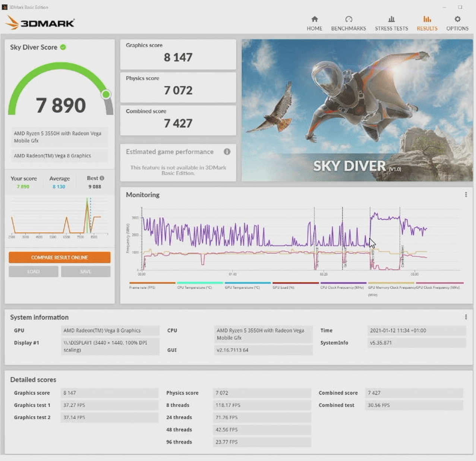Click the Load button
The image size is (476, 461).
coord(34,272)
